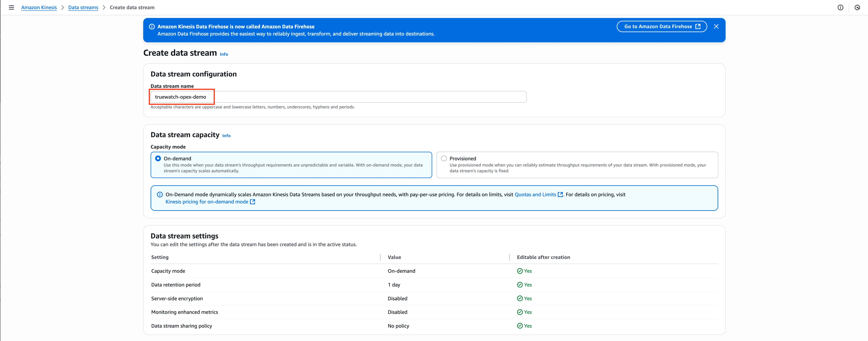Screen dimensions: 868x341
Task: Select the On-demand capacity mode
Action: pyautogui.click(x=158, y=158)
